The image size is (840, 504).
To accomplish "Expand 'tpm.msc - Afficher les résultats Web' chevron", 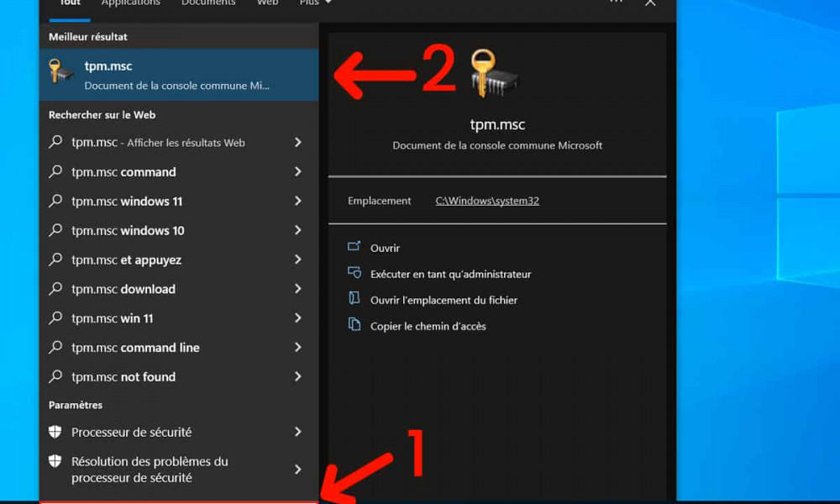I will [x=298, y=142].
